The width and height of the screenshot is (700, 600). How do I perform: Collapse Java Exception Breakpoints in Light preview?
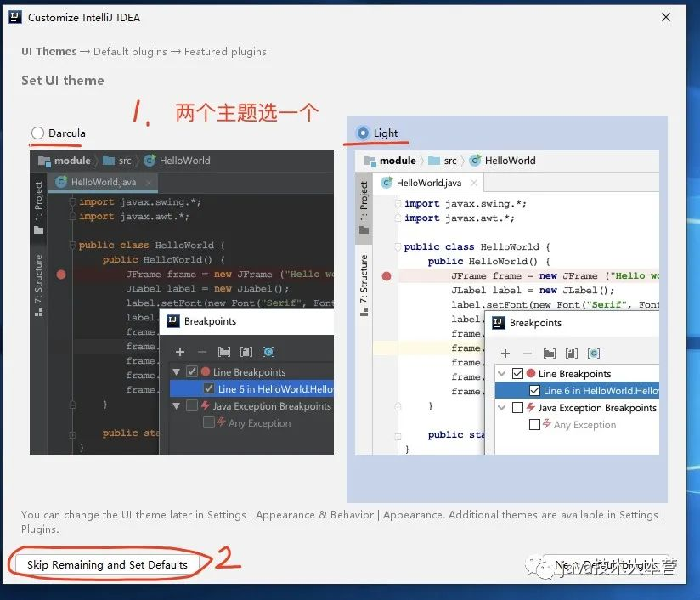tap(502, 407)
